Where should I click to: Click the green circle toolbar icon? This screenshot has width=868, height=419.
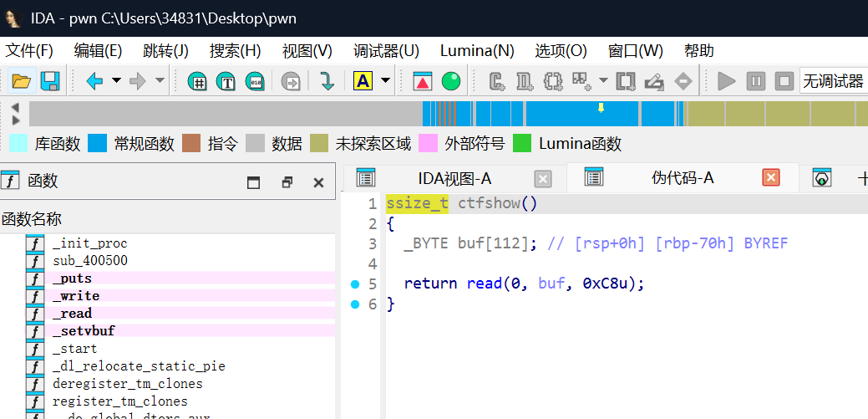tap(451, 81)
